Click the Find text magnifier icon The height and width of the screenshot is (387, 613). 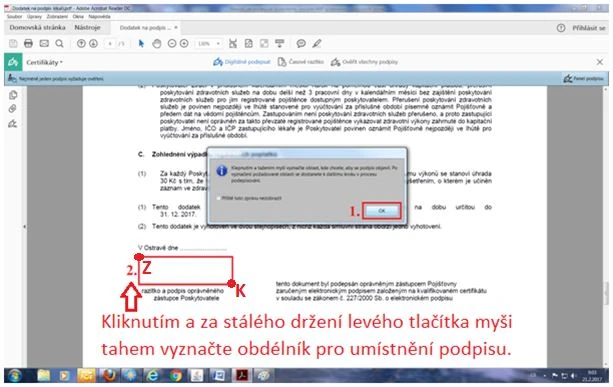(59, 43)
